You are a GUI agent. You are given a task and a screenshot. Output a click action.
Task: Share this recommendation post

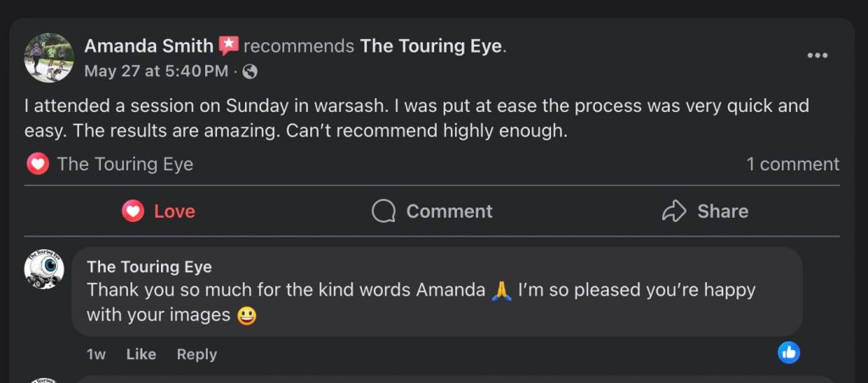tap(704, 211)
